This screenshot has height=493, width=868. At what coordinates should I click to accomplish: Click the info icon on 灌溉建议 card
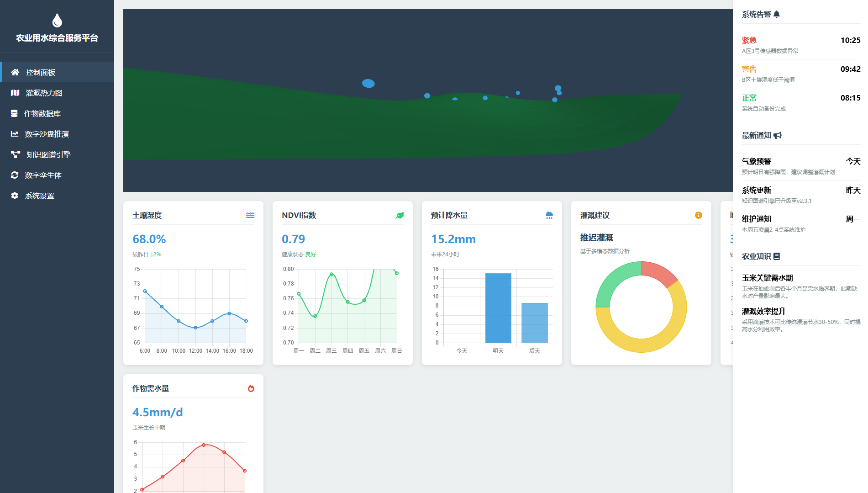(x=698, y=215)
